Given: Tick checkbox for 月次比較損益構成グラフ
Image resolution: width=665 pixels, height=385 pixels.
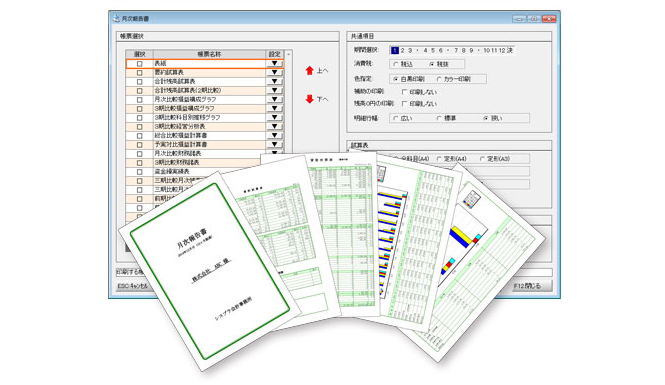Looking at the screenshot, I should [139, 100].
